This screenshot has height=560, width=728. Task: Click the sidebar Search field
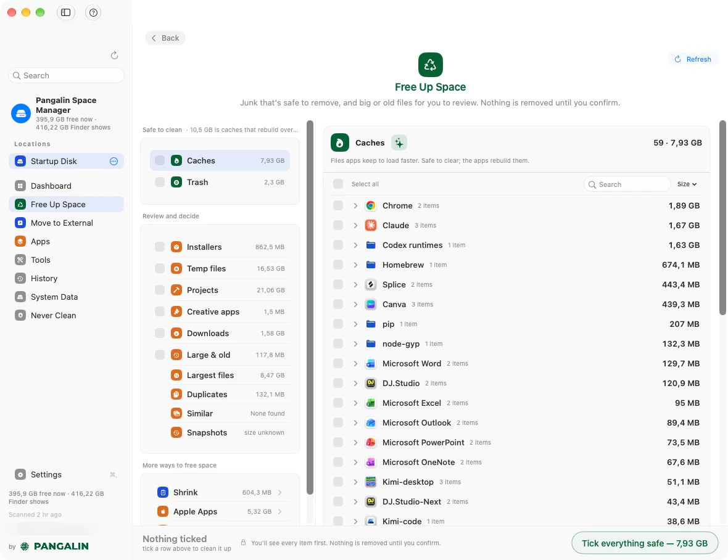pos(67,75)
